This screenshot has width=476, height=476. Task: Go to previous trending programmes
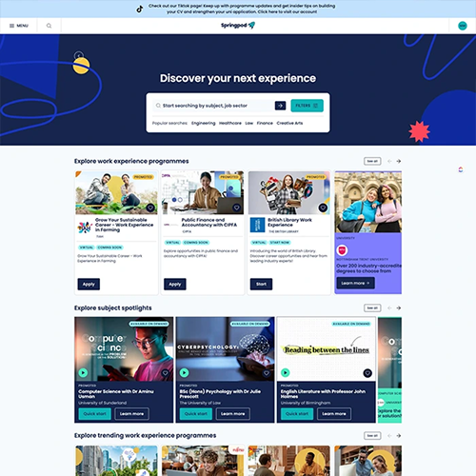coord(389,436)
